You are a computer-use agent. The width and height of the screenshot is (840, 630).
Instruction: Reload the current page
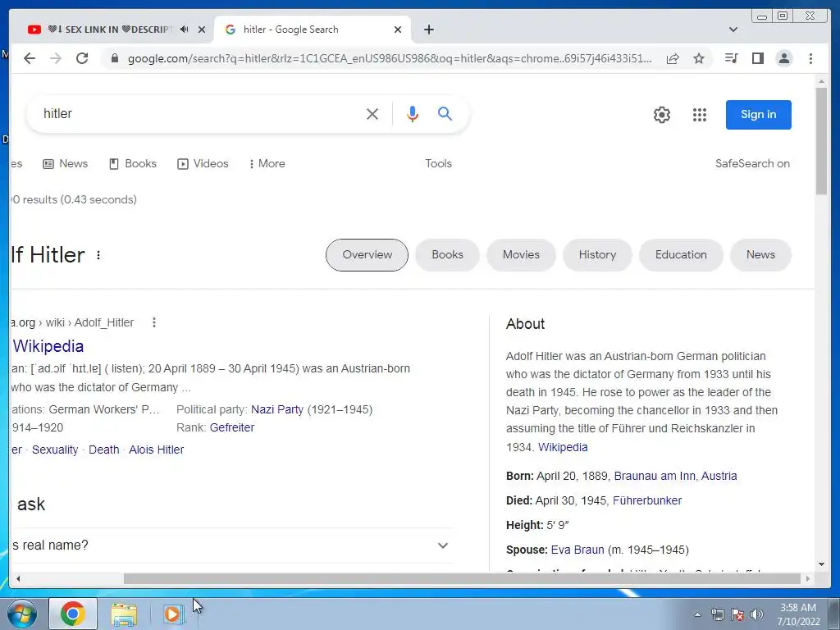coord(82,58)
